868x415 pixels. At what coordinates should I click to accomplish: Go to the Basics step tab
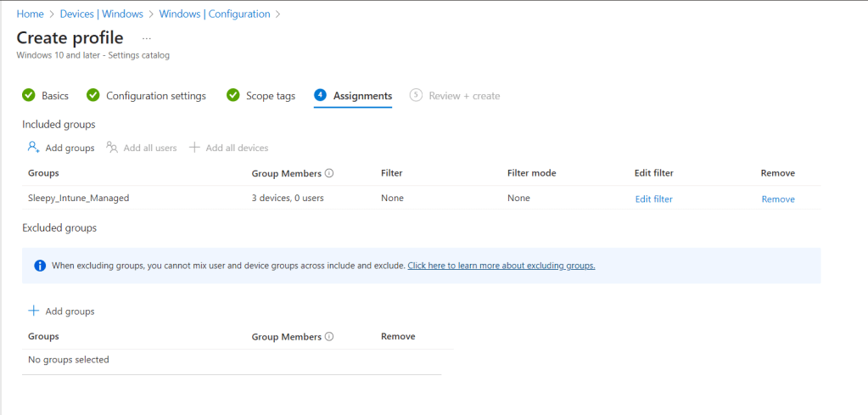[x=46, y=96]
